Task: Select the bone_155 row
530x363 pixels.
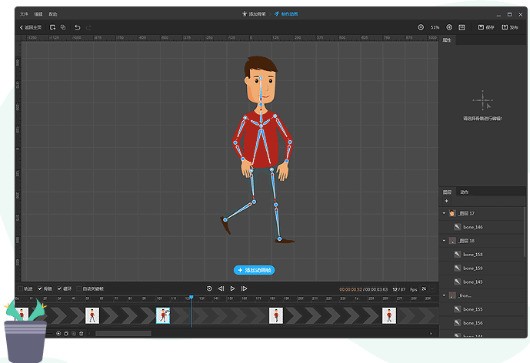Action: point(482,309)
